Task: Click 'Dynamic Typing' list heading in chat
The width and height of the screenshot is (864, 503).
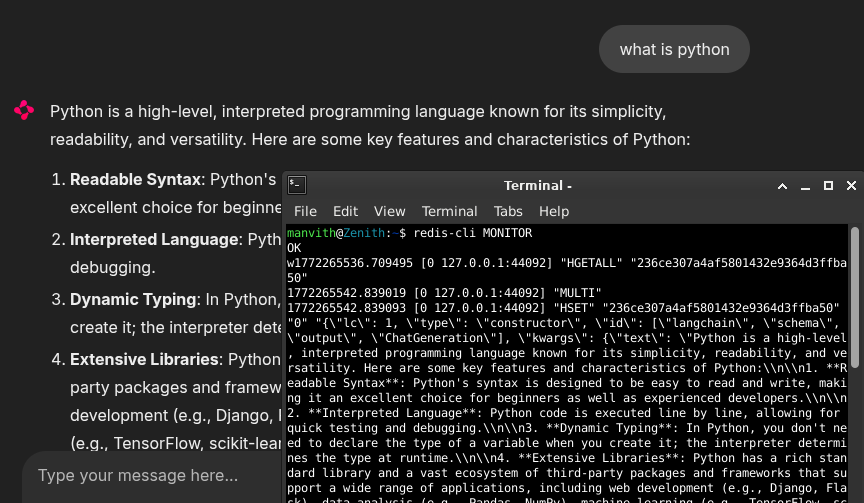Action: point(133,300)
